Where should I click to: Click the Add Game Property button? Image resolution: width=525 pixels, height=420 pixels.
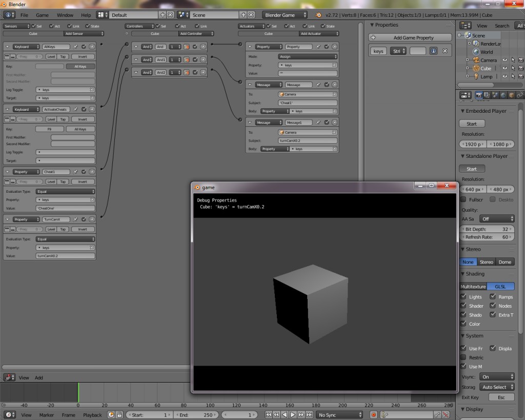pos(411,37)
